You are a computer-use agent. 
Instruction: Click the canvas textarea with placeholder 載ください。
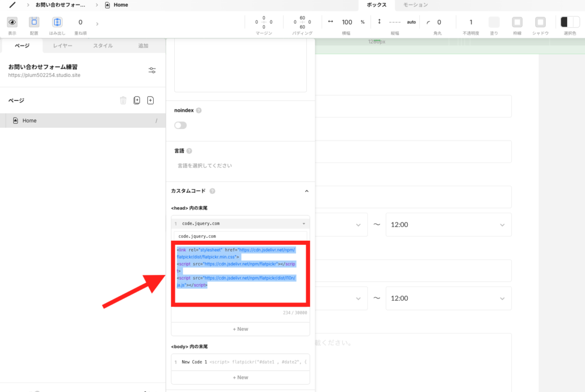(414, 361)
